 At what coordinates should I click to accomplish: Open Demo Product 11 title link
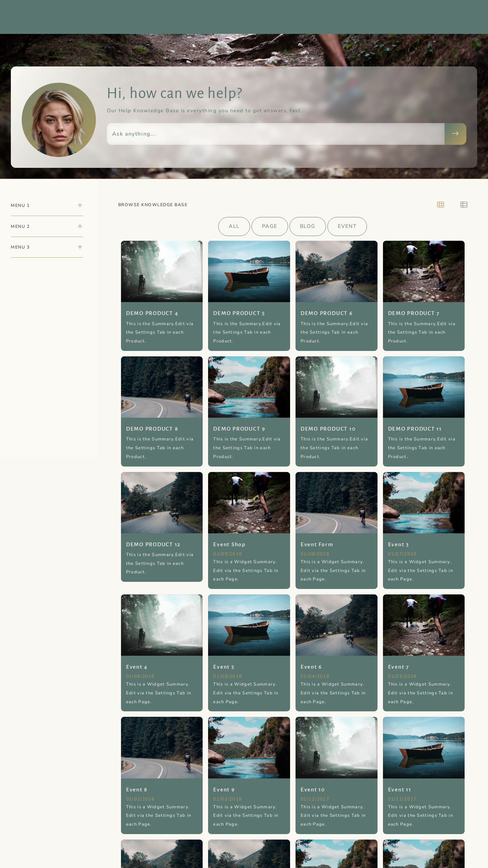[414, 429]
